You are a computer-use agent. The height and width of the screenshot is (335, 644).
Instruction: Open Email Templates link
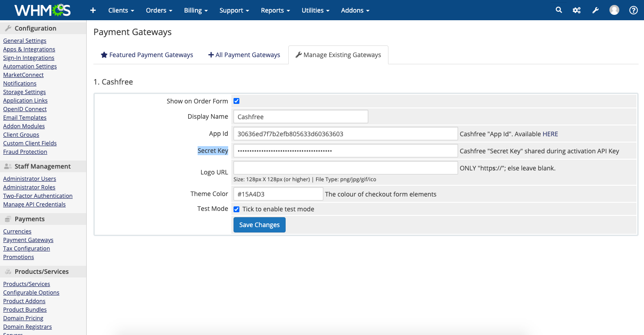25,118
